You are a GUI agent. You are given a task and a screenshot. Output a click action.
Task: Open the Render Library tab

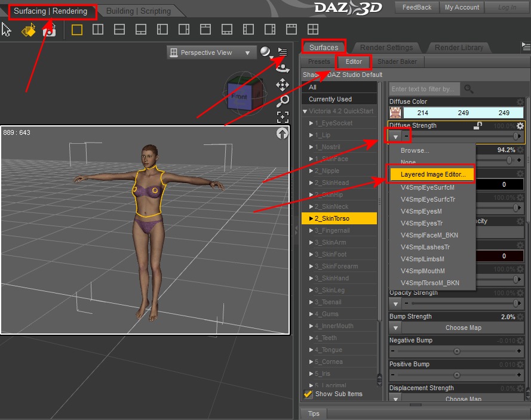click(x=459, y=47)
